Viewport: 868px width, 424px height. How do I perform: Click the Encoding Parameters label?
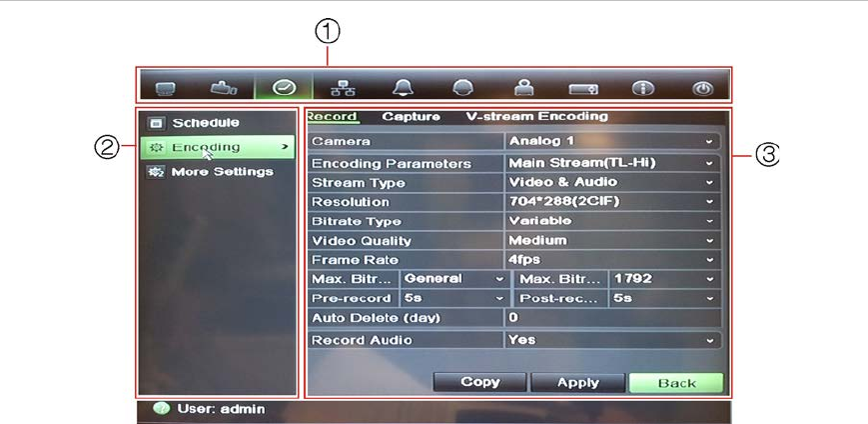(392, 164)
